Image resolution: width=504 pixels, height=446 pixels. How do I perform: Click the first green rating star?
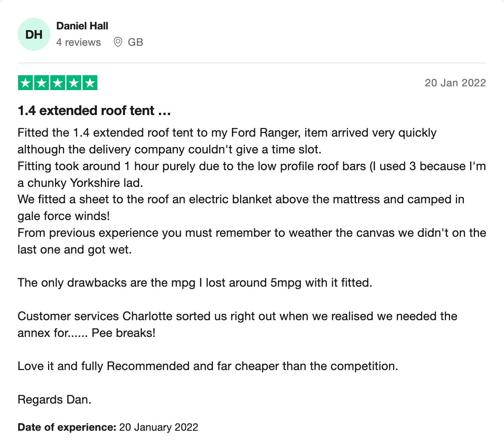pyautogui.click(x=26, y=83)
